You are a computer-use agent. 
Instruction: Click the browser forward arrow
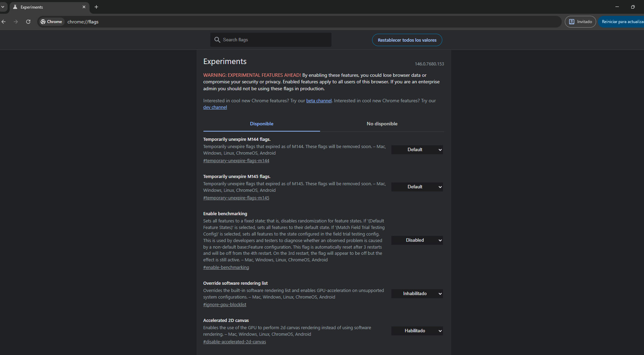(x=16, y=22)
